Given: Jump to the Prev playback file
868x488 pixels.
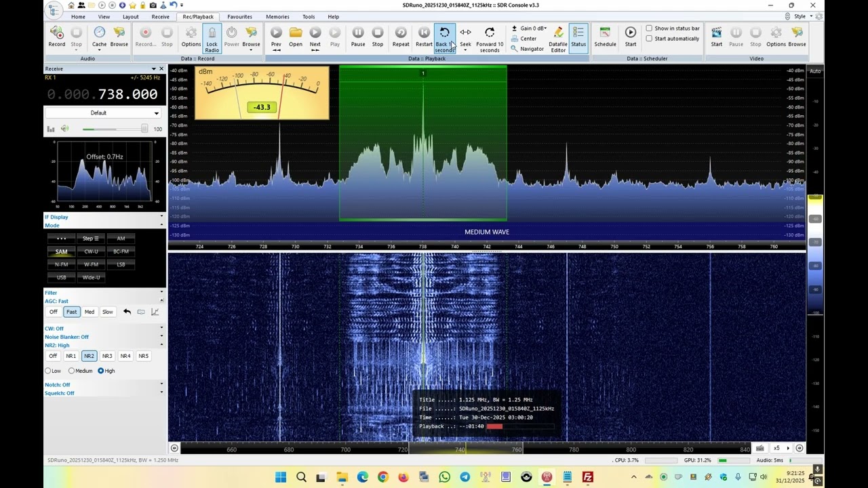Looking at the screenshot, I should tap(276, 39).
